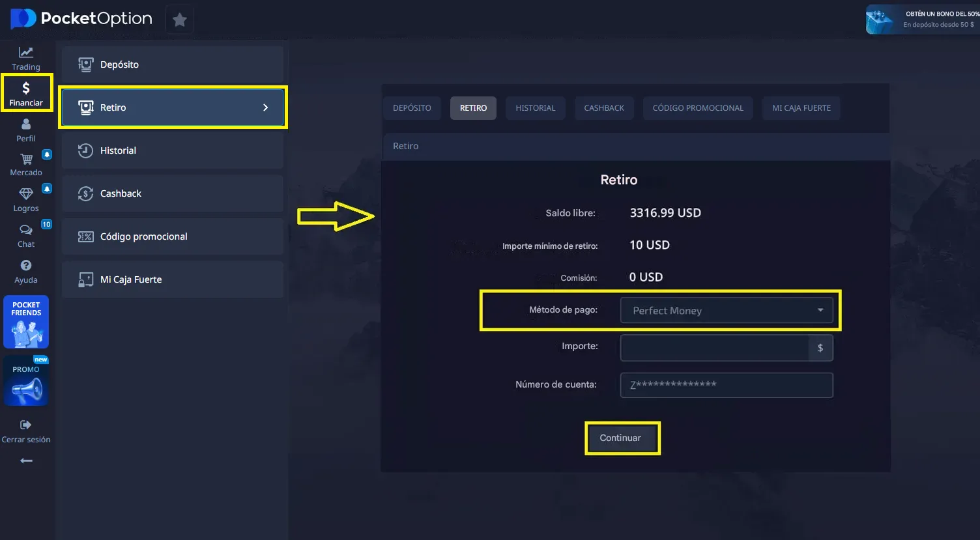Select Depósito in the finance menu

[173, 64]
